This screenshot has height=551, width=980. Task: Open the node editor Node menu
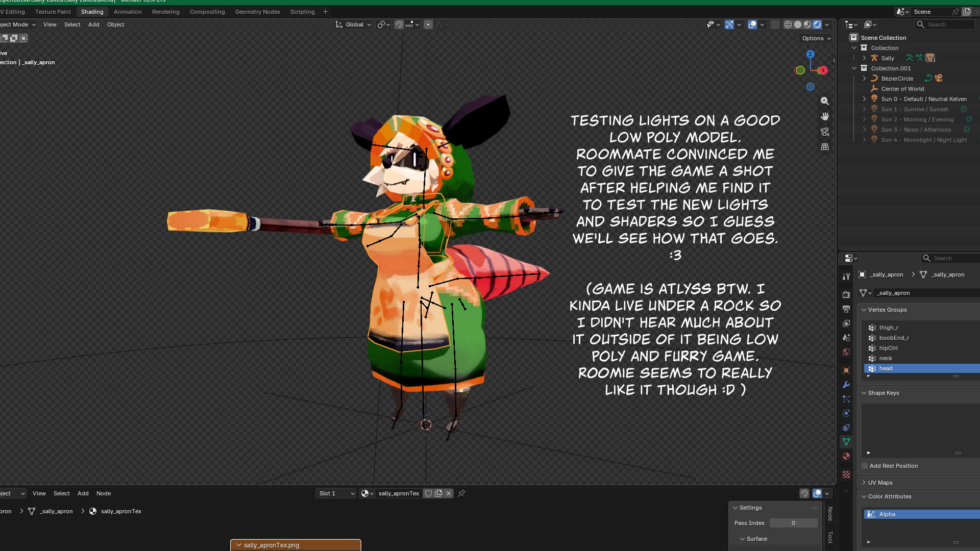(x=104, y=493)
